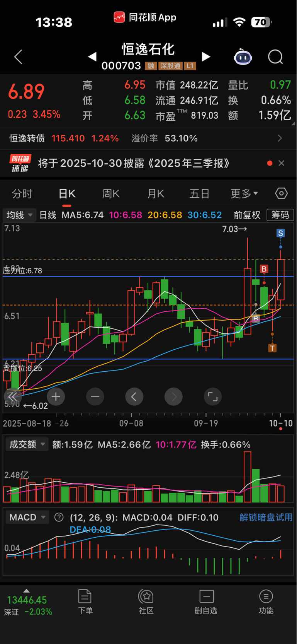Tap the 深股通 tag

(x=170, y=66)
